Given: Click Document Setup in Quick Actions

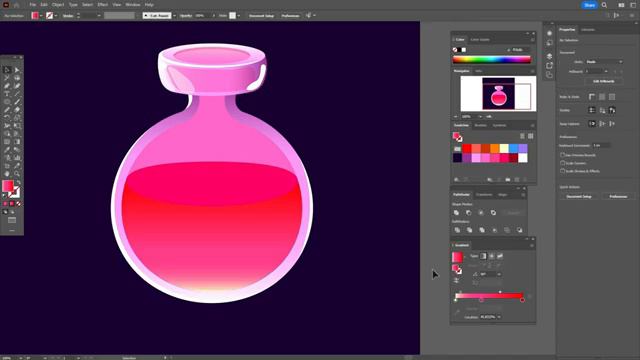Looking at the screenshot, I should [x=579, y=196].
